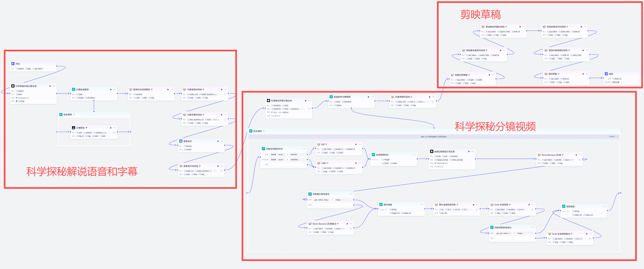Open more options on 文案批量配音 node
The width and height of the screenshot is (644, 269).
pyautogui.click(x=114, y=89)
